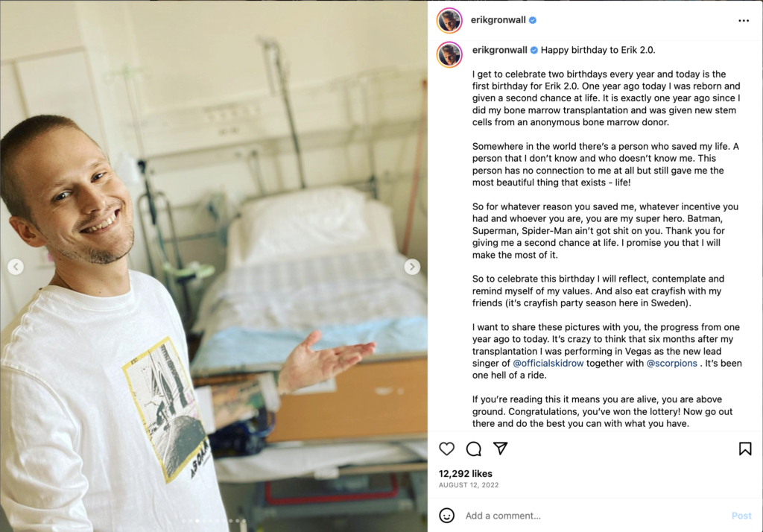Click carousel pagination dots under photo
This screenshot has height=532, width=763.
(214, 521)
